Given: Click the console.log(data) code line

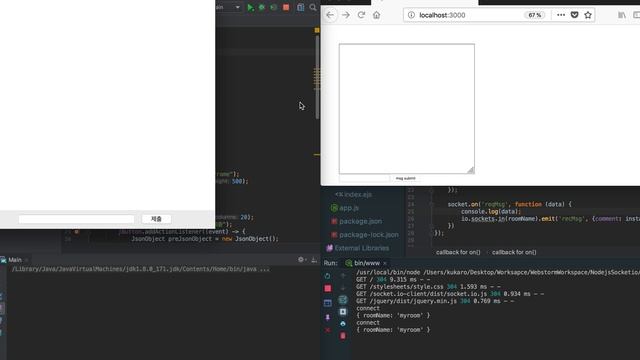Looking at the screenshot, I should point(491,211).
